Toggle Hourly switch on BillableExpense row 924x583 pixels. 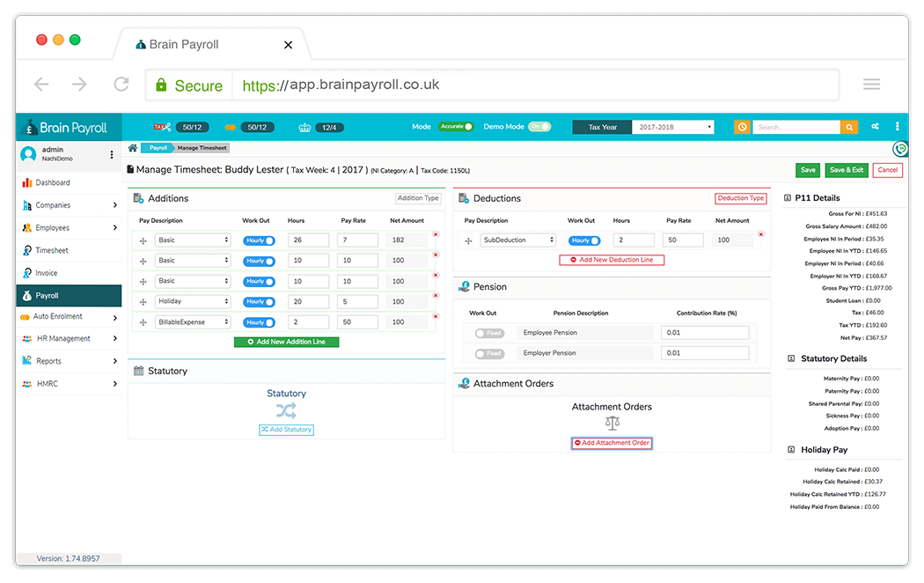coord(259,322)
